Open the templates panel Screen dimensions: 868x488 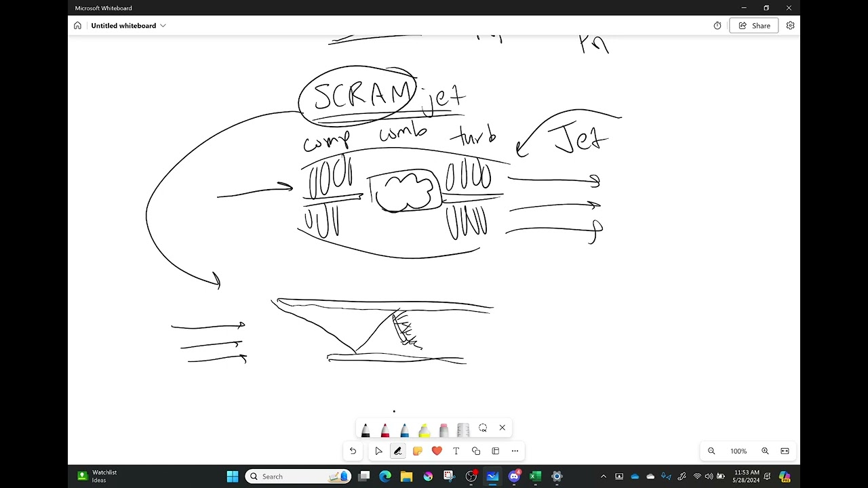coord(496,451)
